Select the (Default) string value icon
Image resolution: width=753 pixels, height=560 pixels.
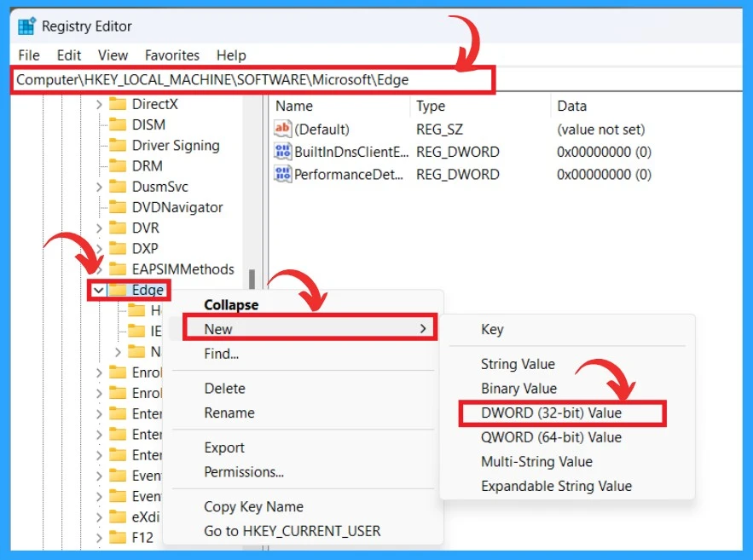282,129
